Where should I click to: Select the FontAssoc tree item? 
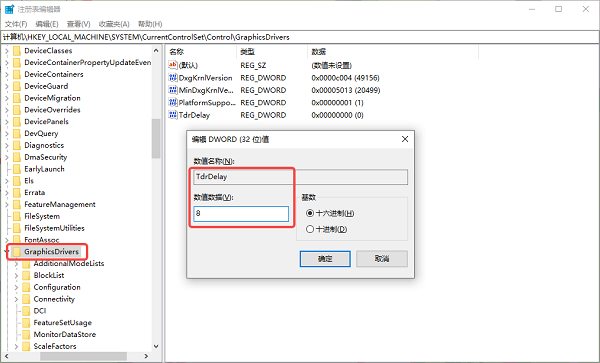coord(42,240)
